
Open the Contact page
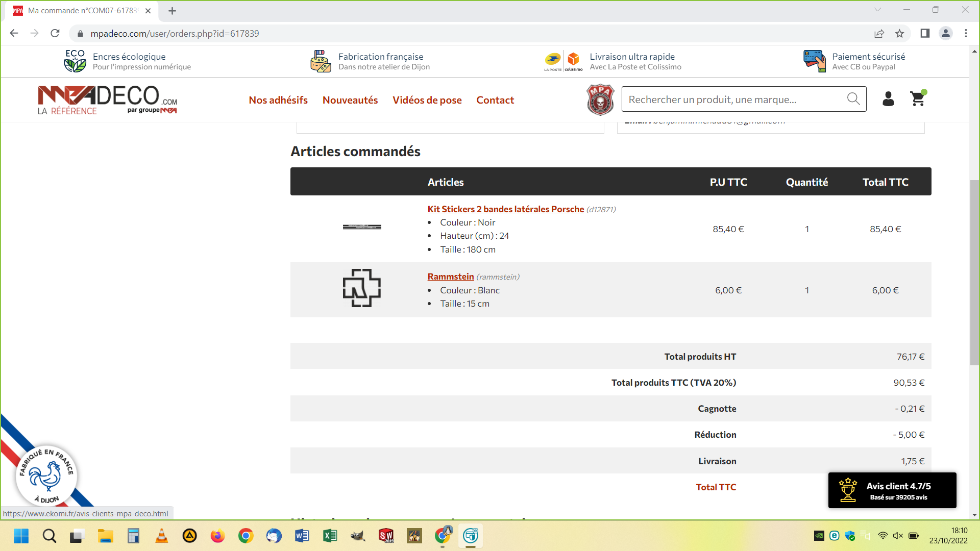click(x=495, y=100)
